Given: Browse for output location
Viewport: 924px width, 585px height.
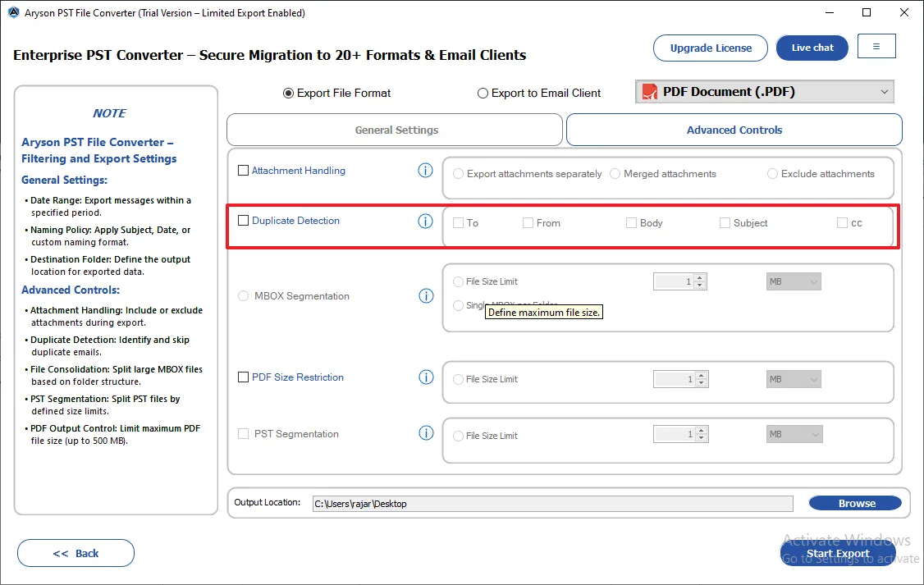Looking at the screenshot, I should tap(855, 503).
